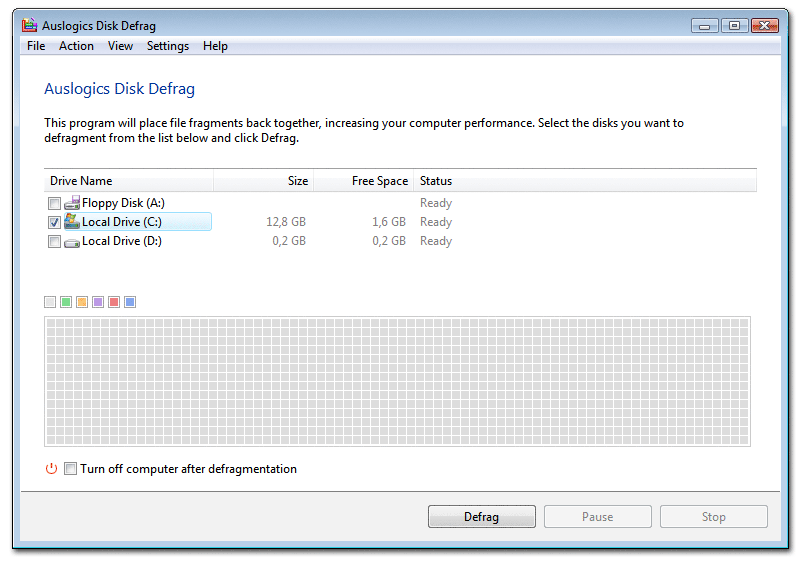Check the Floppy Disk (A:) checkbox
Screen dimensions: 800x565
click(x=54, y=204)
